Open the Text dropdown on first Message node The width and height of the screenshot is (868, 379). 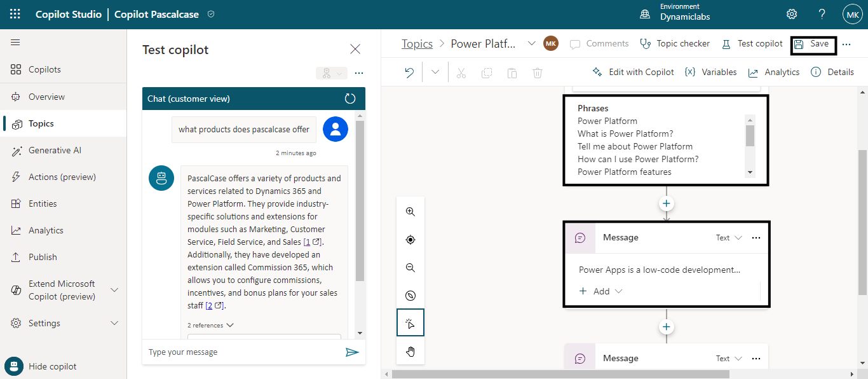coord(729,238)
